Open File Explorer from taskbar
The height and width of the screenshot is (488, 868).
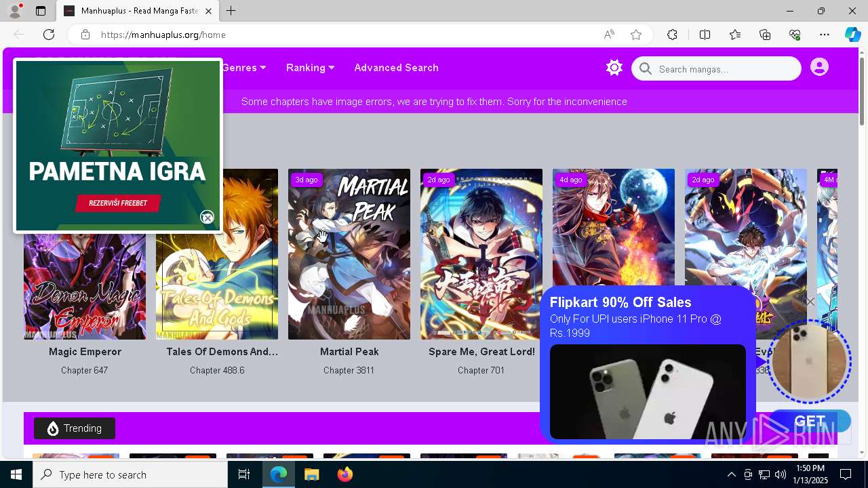[311, 474]
